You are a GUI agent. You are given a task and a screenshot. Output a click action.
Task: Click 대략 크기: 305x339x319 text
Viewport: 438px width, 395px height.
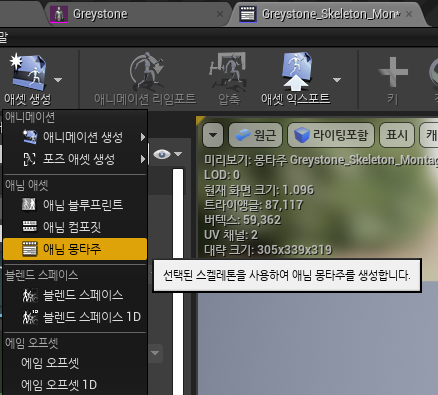[x=268, y=250]
